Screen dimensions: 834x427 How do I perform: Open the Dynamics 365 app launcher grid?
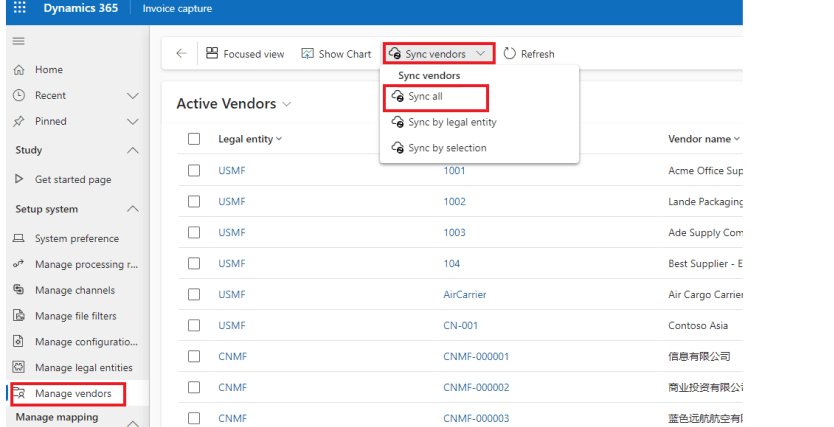tap(19, 9)
